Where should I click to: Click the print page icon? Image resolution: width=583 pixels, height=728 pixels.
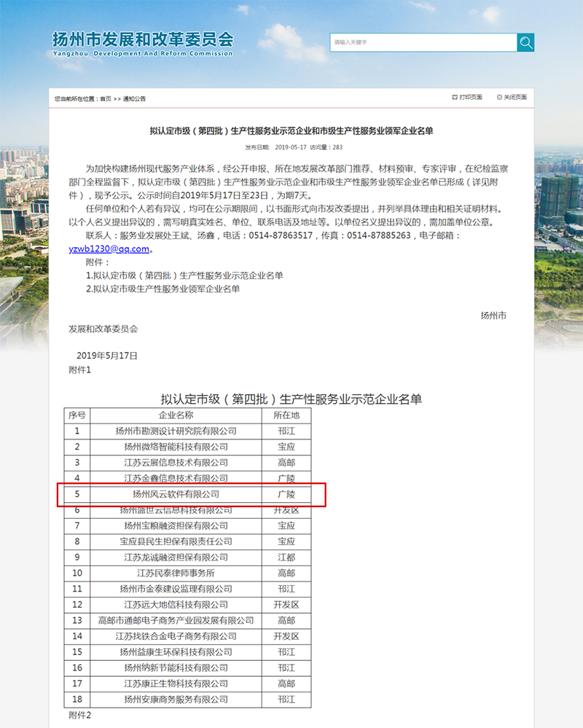455,97
